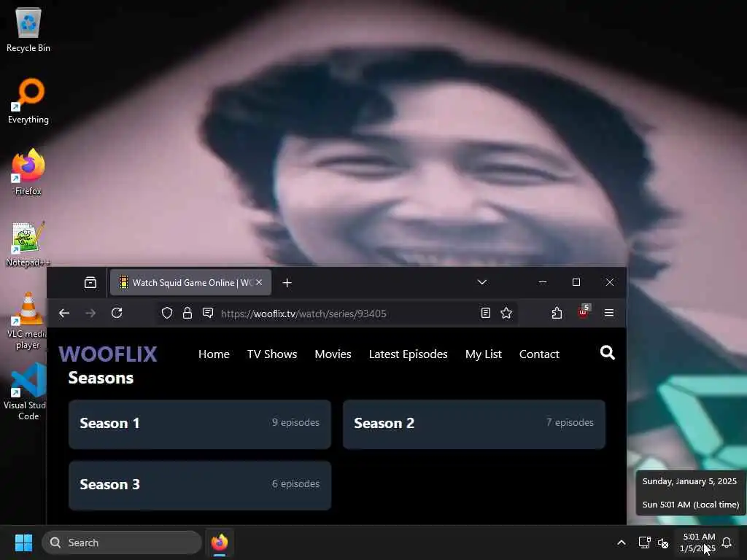This screenshot has height=560, width=747.
Task: Click the forward navigation arrow
Action: [90, 313]
